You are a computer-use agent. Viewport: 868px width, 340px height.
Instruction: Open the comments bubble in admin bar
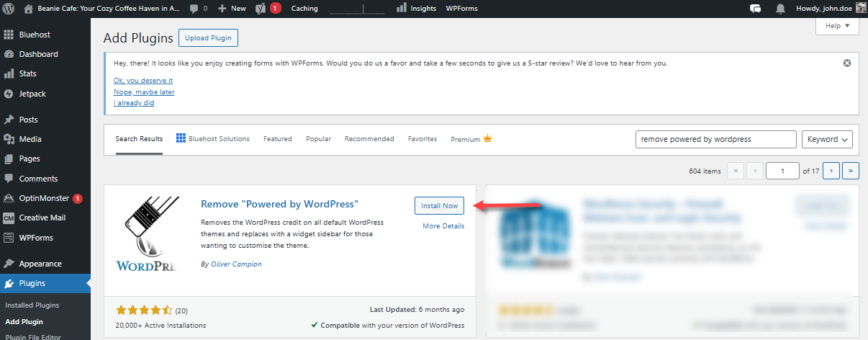coord(198,9)
